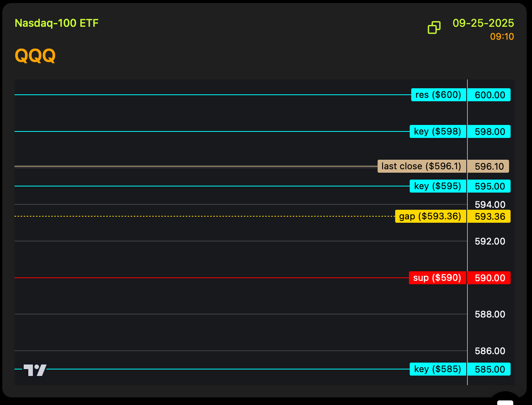Image resolution: width=532 pixels, height=405 pixels.
Task: Click the copy chart icon
Action: [434, 28]
